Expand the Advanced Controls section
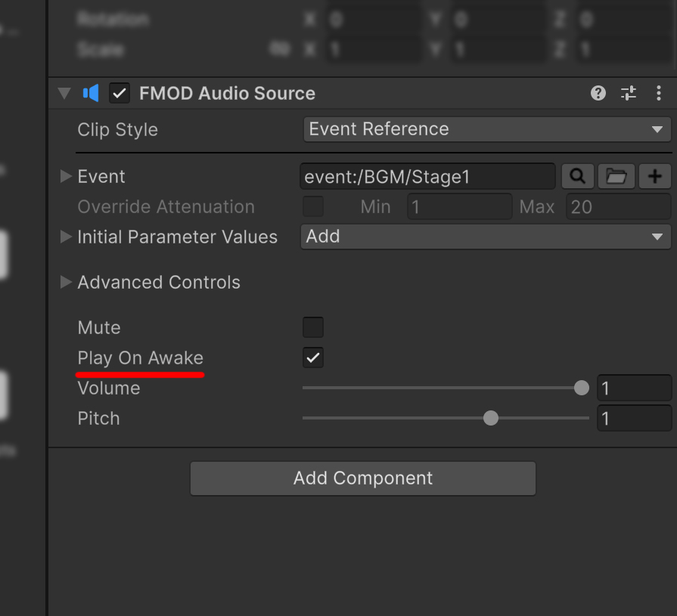Image resolution: width=677 pixels, height=616 pixels. (x=66, y=282)
